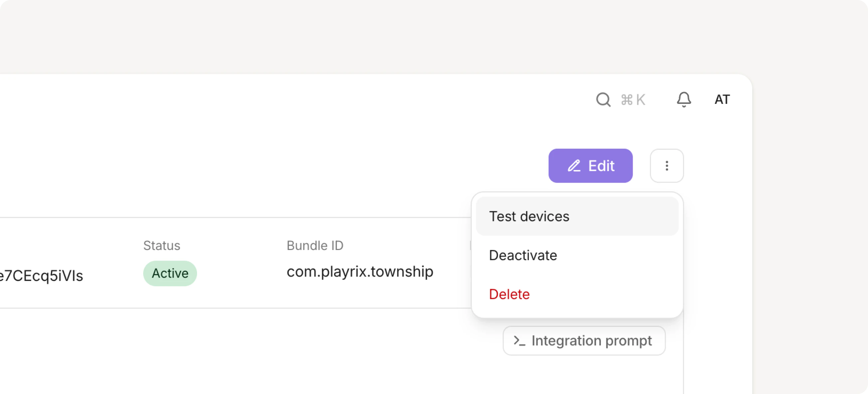This screenshot has width=868, height=394.
Task: Click the Status column label
Action: click(162, 245)
